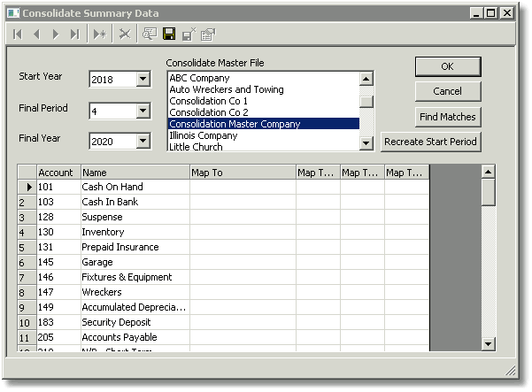Select Consolidation Co 1
532x392 pixels.
point(264,101)
